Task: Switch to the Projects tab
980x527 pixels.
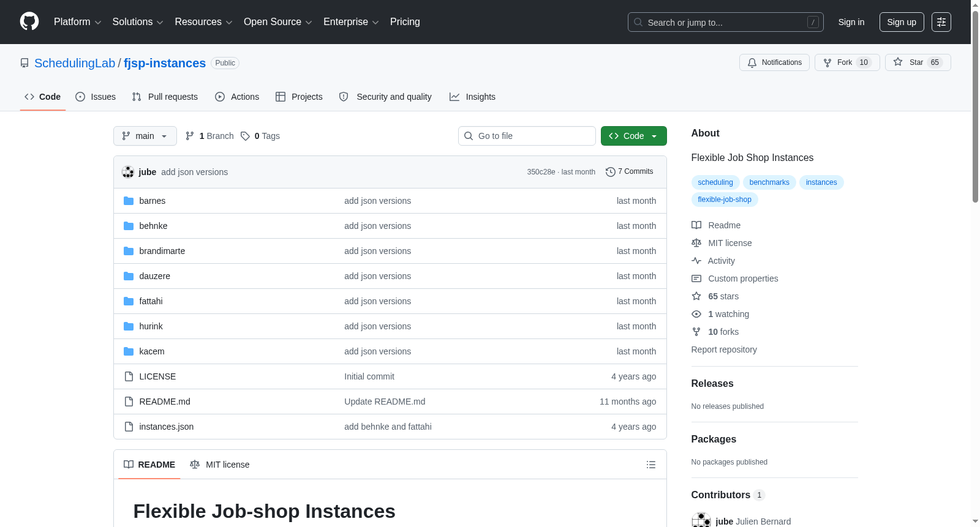Action: [299, 97]
